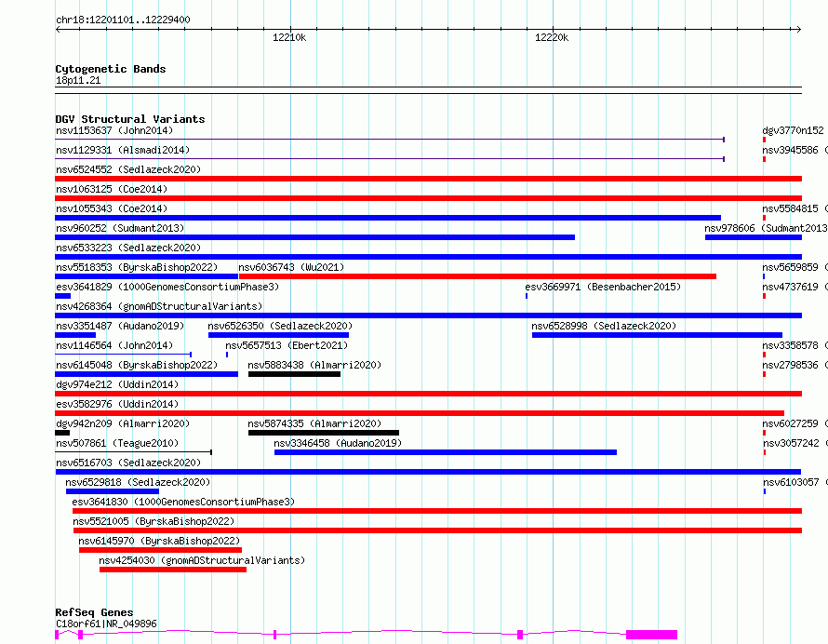Click the esv3582976 (Uddin2014) label
828x644 pixels.
[x=117, y=404]
